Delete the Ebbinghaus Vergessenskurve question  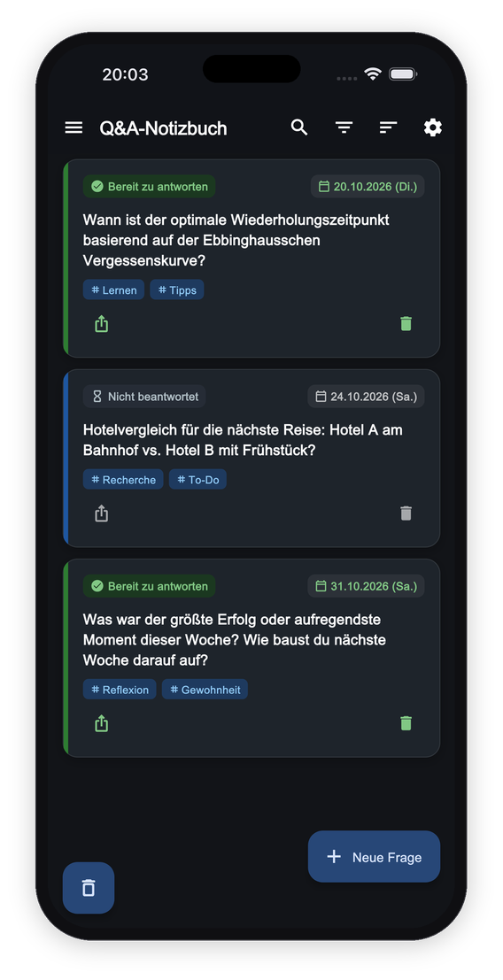[x=406, y=324]
